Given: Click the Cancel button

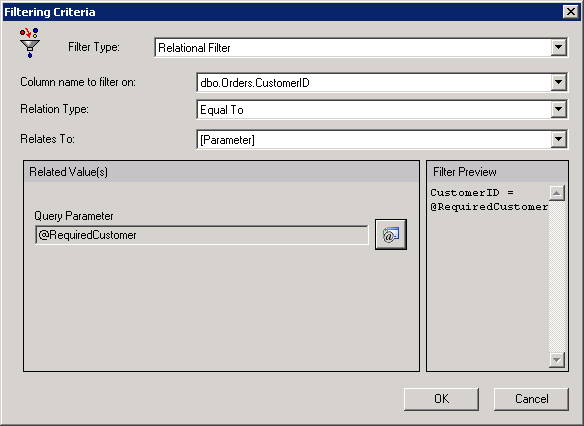Looking at the screenshot, I should pos(531,399).
